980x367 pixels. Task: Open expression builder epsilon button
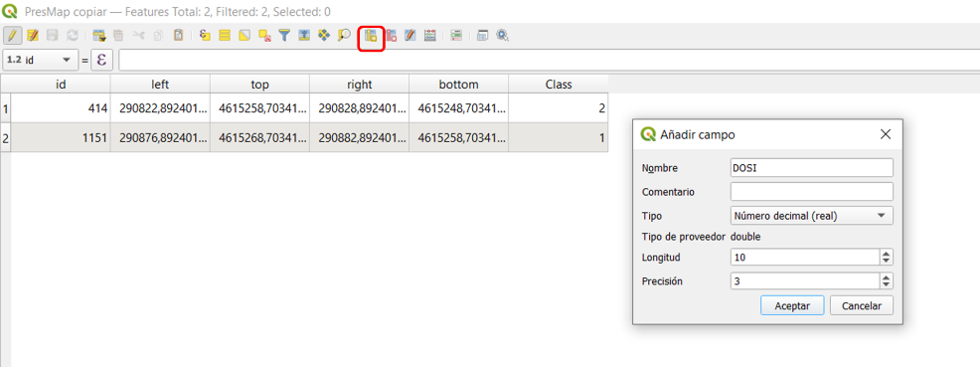(x=101, y=61)
